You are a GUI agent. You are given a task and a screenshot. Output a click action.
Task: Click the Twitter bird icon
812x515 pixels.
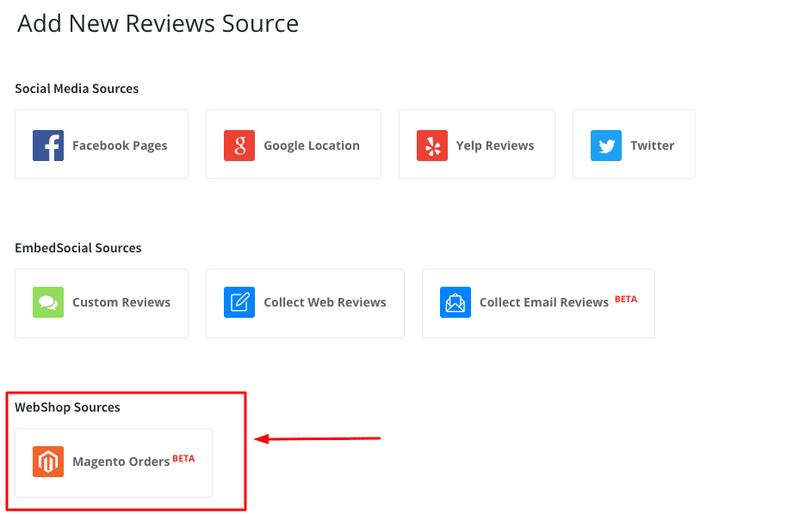606,146
